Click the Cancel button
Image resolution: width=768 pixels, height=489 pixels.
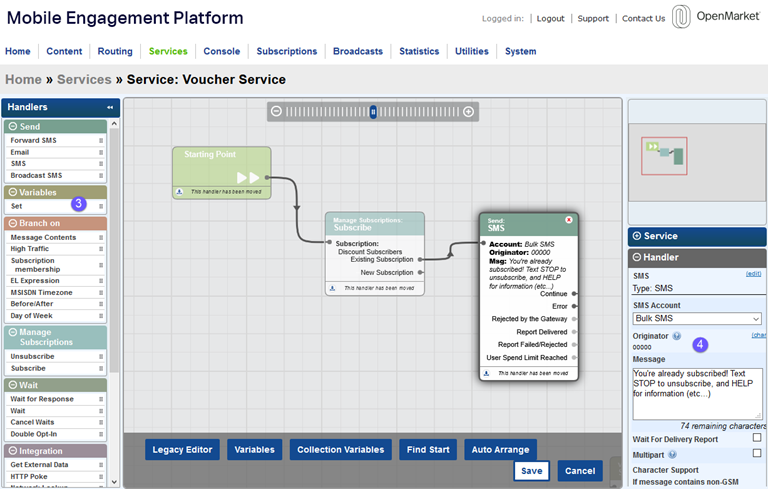(580, 471)
